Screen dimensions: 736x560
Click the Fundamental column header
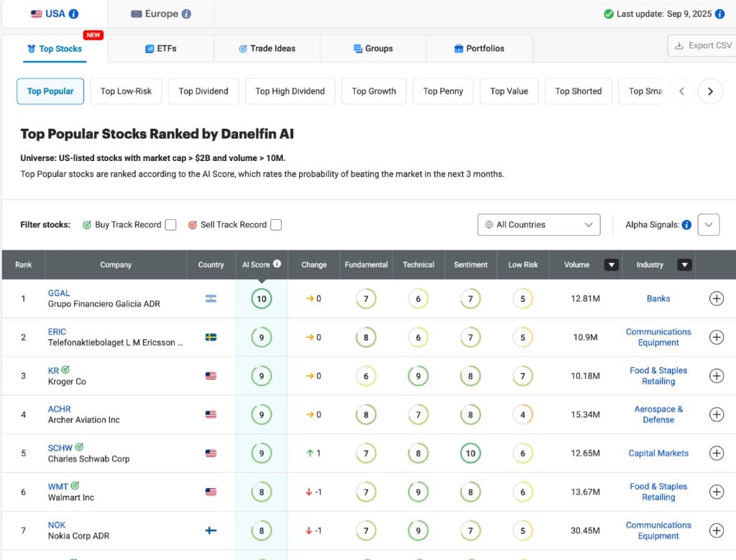point(366,265)
